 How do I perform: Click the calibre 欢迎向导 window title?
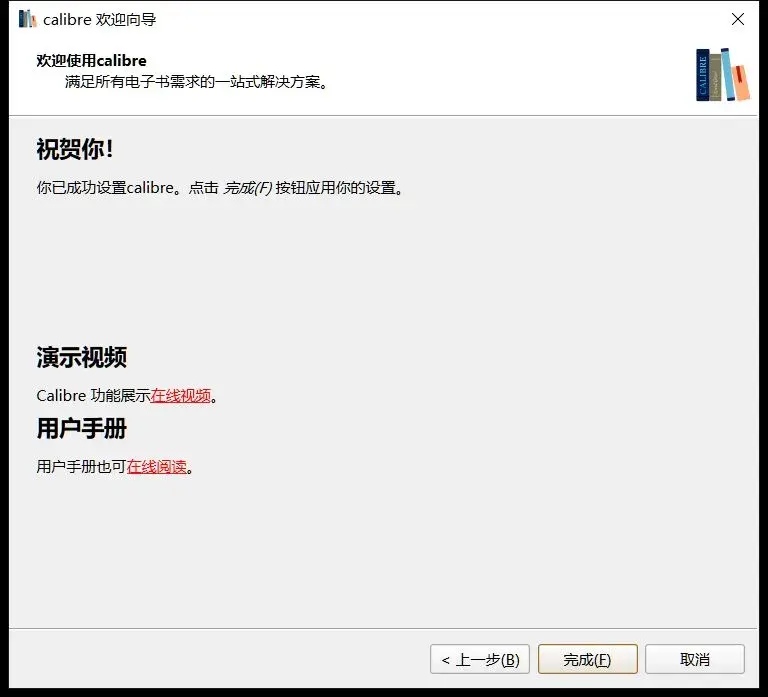[x=100, y=20]
